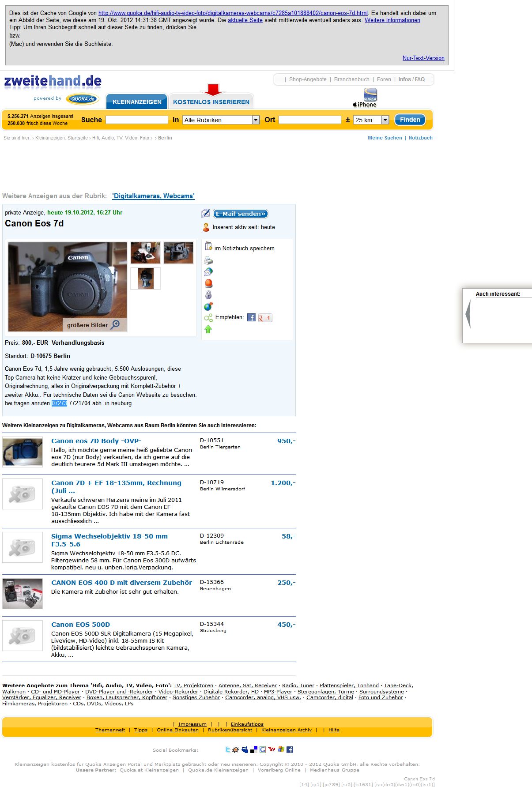
Task: Open the Kleinanzeigen Archiv footer link
Action: pos(286,730)
